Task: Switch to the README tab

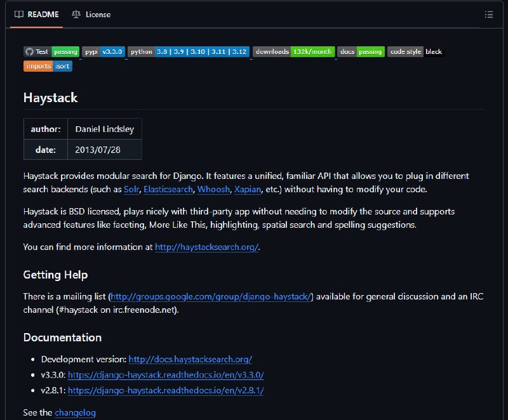Action: click(37, 15)
